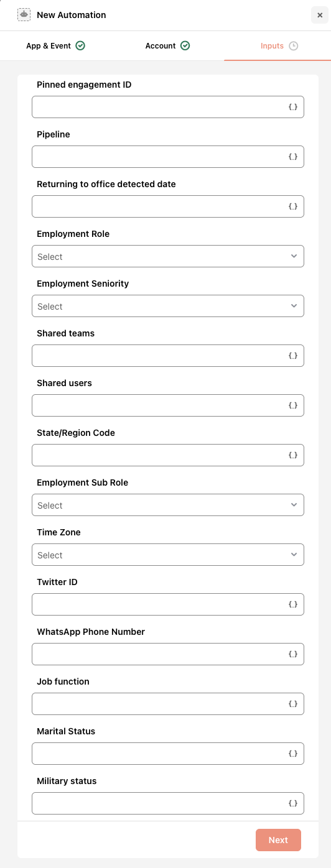Choose a Time Zone from dropdown
The image size is (331, 868).
168,555
